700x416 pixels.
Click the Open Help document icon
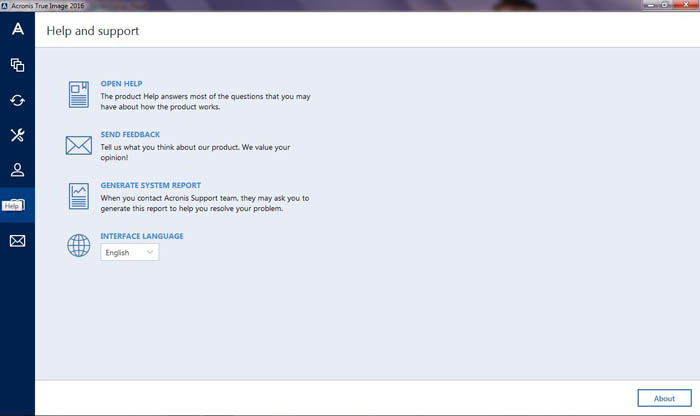point(79,94)
